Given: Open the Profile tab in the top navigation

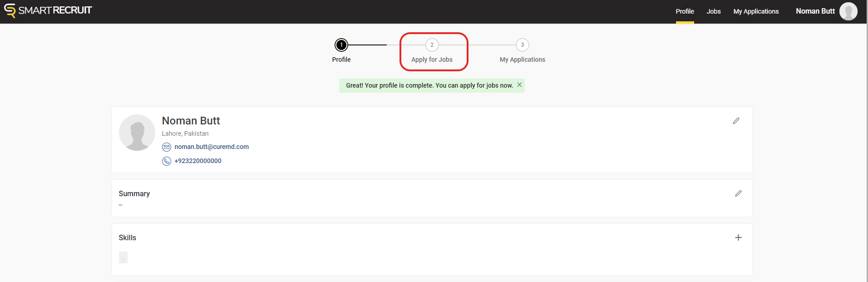Looking at the screenshot, I should [x=685, y=11].
